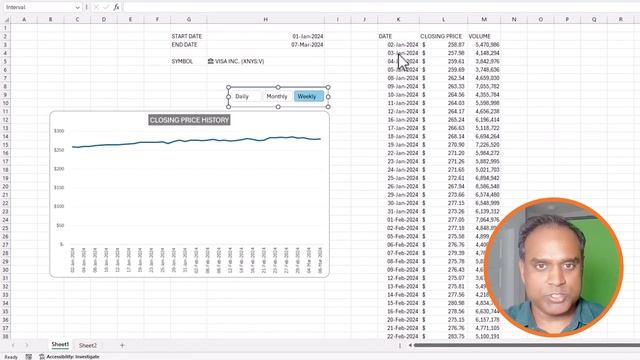Switch to the Sheet2 tab
Screen dimensions: 640x360
[88, 345]
